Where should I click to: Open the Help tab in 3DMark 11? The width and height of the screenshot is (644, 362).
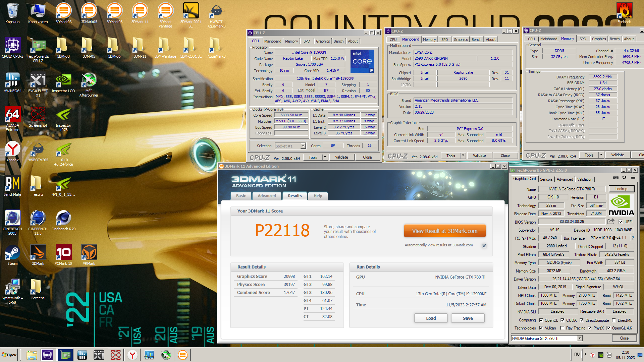(x=318, y=196)
